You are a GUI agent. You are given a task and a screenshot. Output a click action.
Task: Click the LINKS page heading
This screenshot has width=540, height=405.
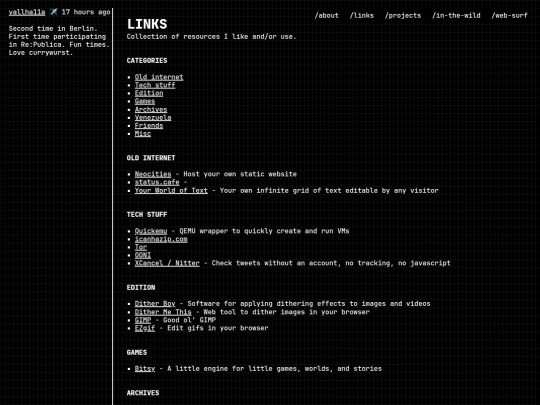(x=147, y=24)
